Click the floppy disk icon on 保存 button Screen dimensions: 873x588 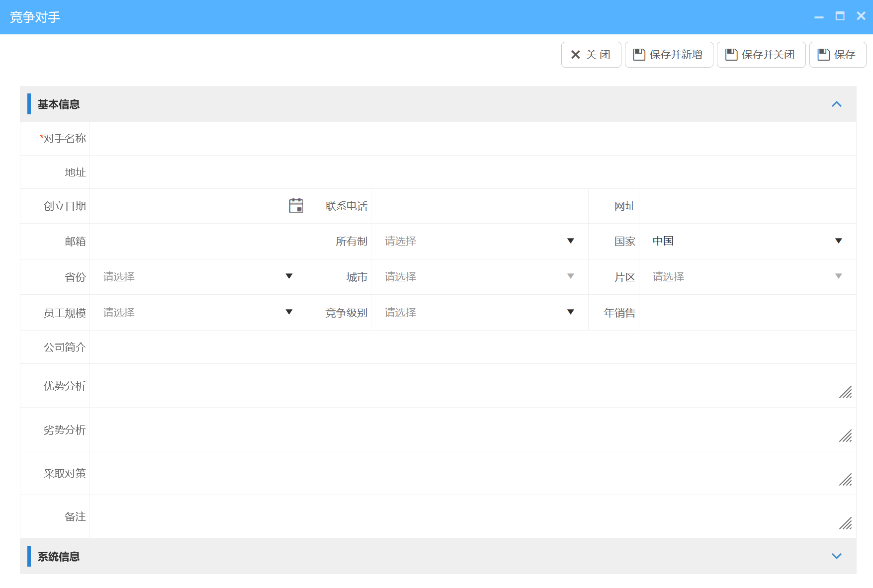coord(823,54)
